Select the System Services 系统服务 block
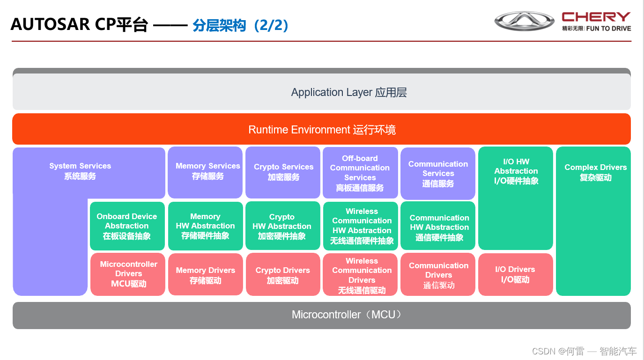 tap(80, 171)
